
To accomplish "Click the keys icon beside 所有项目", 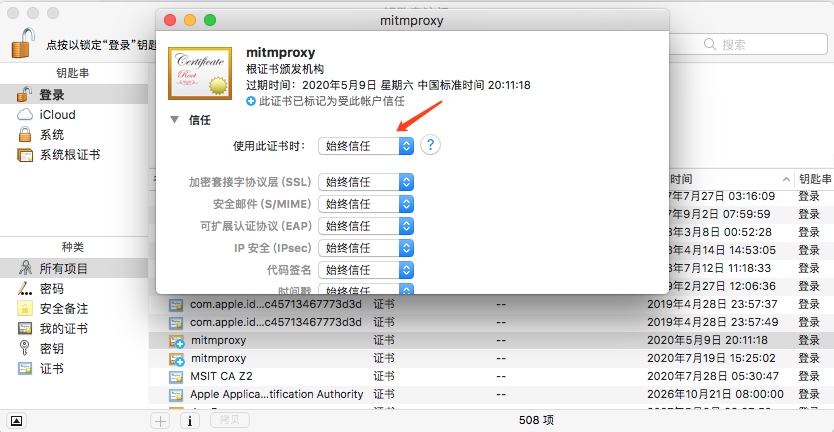I will [24, 268].
